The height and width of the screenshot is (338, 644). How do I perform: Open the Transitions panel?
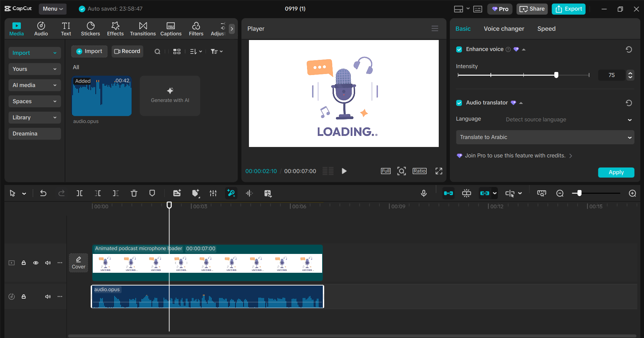[x=143, y=28]
